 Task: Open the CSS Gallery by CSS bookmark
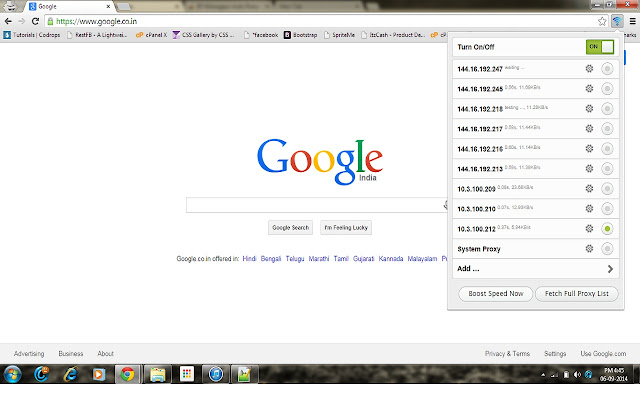pos(204,35)
